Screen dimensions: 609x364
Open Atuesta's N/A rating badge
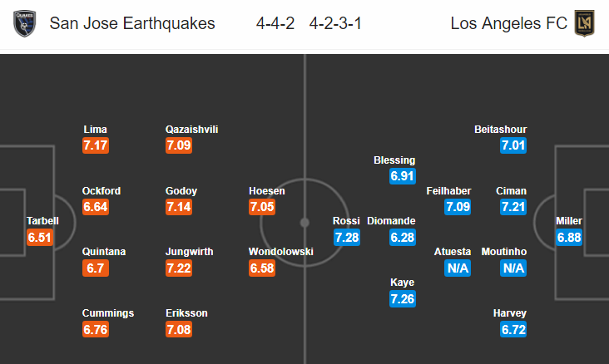458,268
